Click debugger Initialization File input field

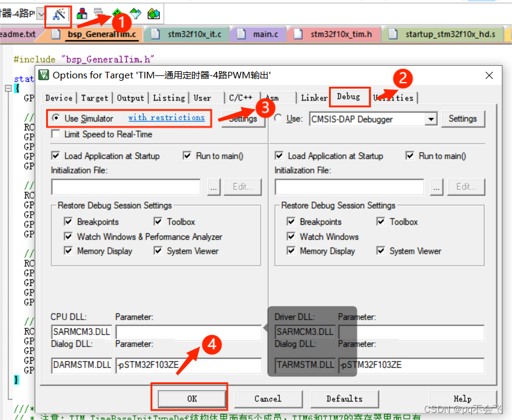click(349, 187)
